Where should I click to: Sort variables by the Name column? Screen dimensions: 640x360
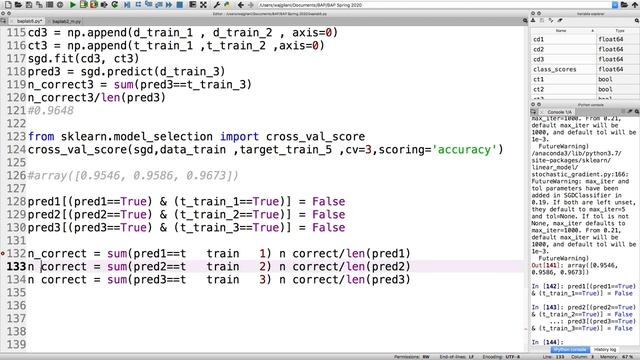click(562, 31)
